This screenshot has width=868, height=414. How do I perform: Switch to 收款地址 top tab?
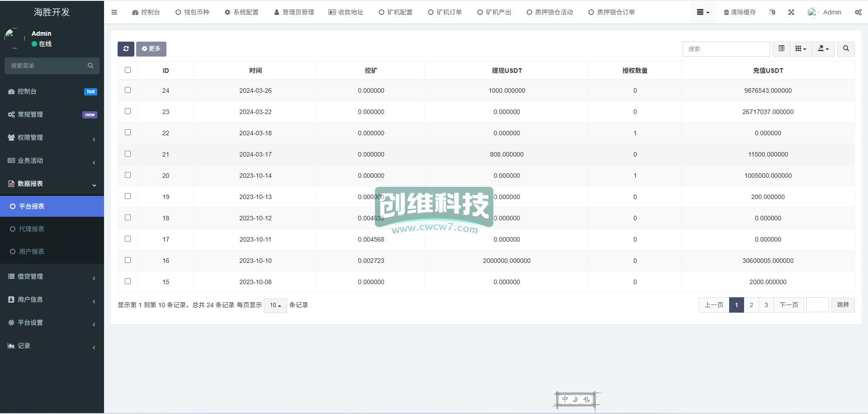tap(346, 12)
